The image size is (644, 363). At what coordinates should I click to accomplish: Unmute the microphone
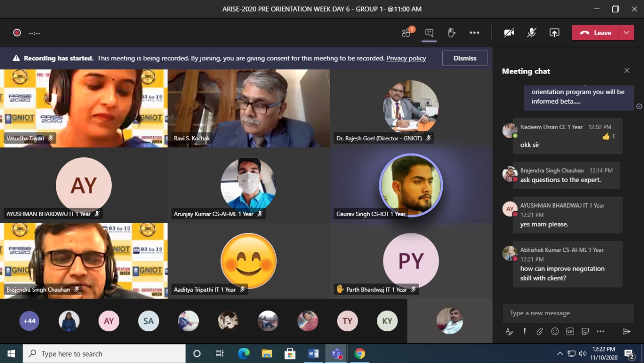point(531,33)
